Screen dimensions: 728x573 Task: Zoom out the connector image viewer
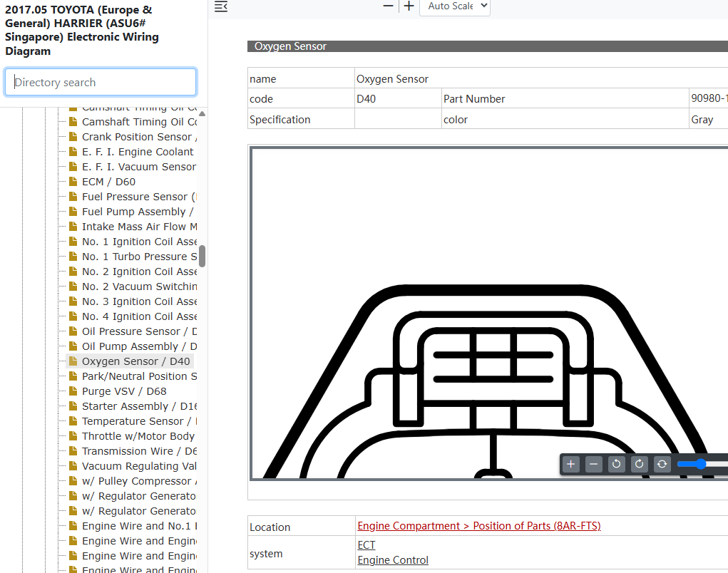[x=593, y=464]
